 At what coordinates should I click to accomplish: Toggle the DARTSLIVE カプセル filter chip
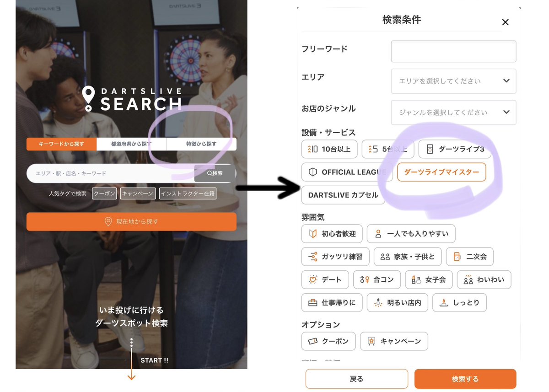[x=343, y=195]
